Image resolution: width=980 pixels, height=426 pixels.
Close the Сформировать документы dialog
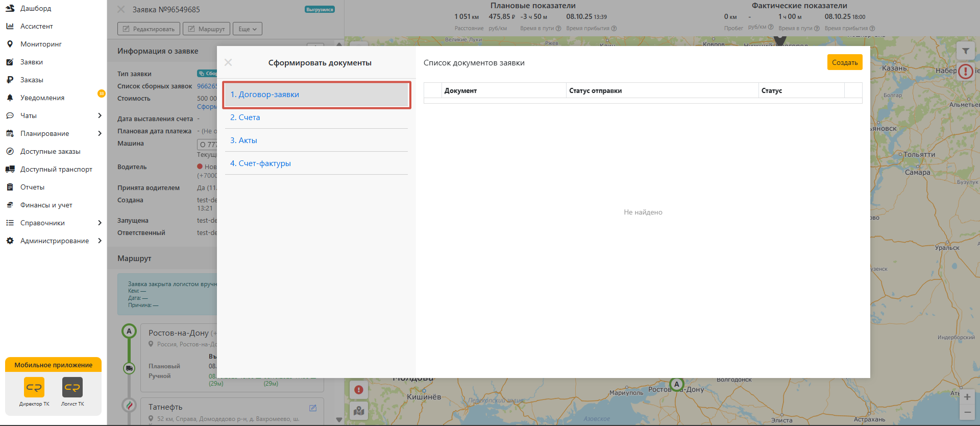(x=228, y=62)
